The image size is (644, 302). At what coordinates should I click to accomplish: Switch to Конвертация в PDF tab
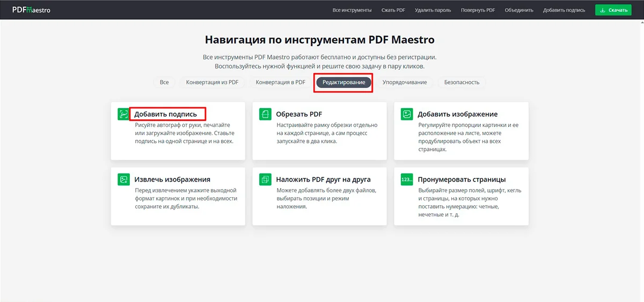click(280, 82)
